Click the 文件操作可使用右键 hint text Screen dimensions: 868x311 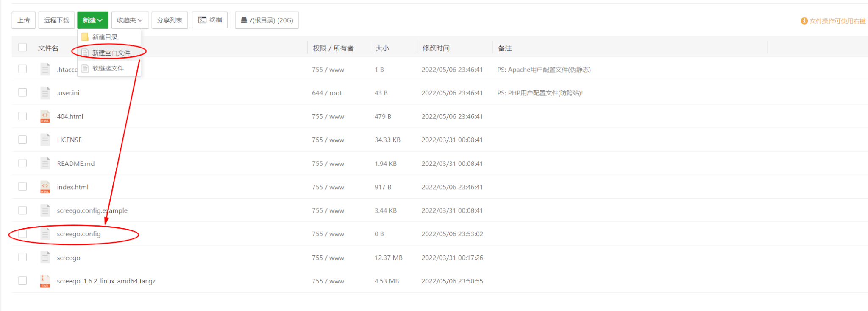click(837, 21)
